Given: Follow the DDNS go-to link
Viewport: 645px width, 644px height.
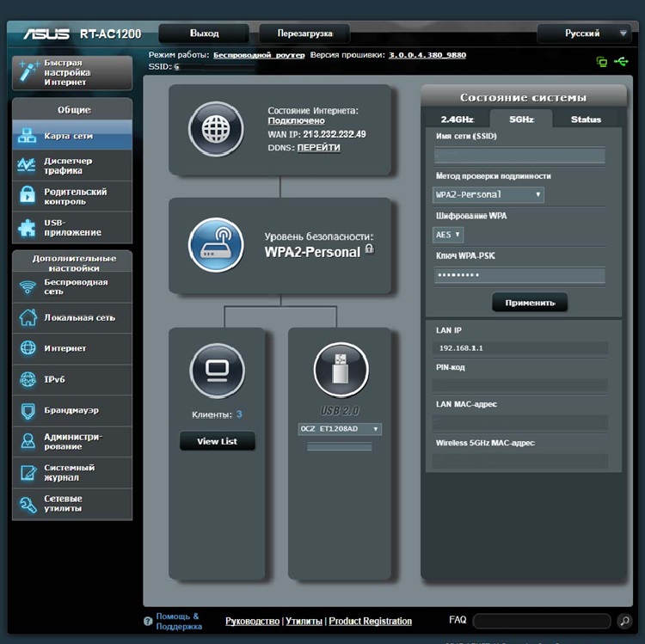Looking at the screenshot, I should (x=318, y=148).
